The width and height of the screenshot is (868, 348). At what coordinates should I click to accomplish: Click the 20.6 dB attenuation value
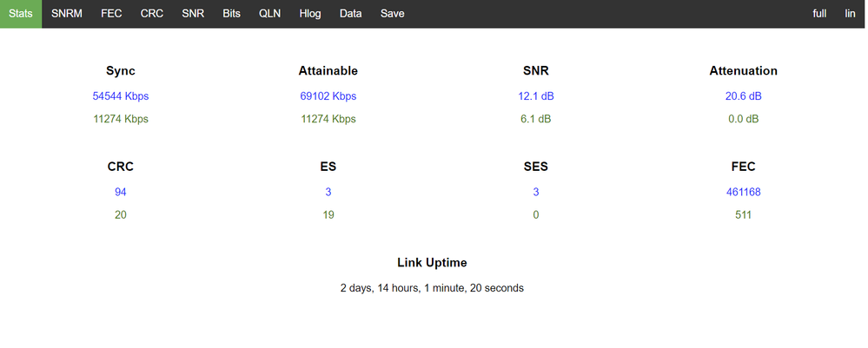[x=743, y=96]
